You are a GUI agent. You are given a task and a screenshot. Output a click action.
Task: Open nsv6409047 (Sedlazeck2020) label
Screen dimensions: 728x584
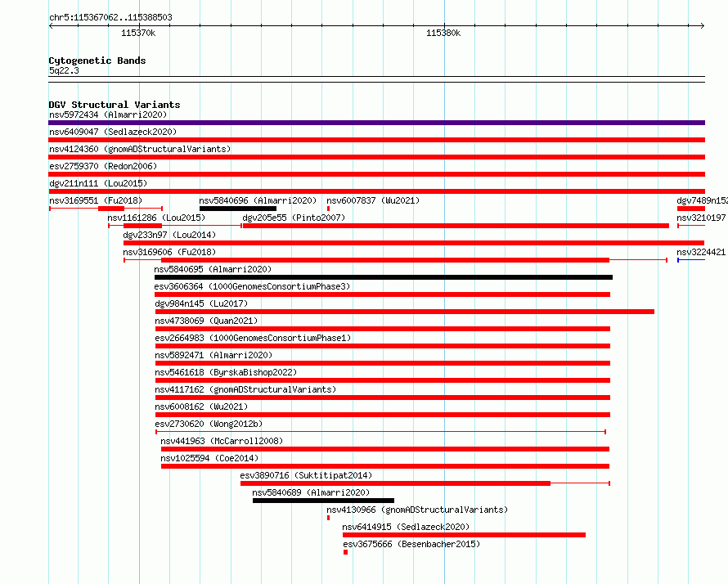113,132
